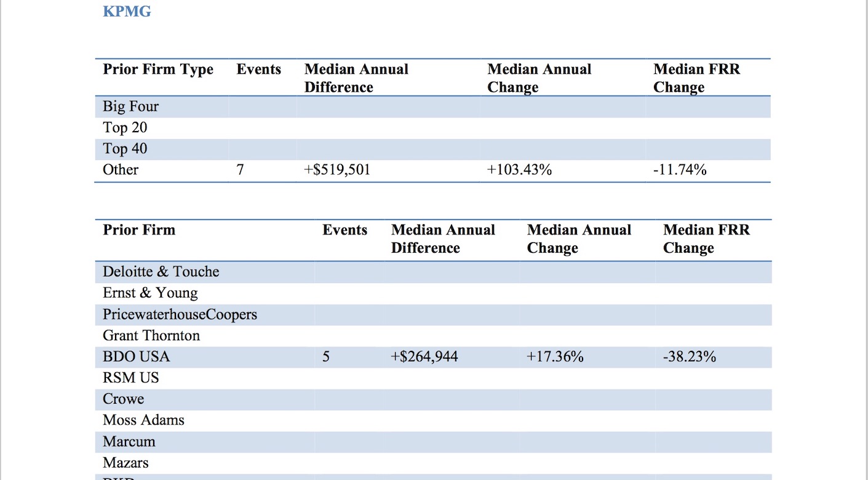Click the Mazars firm entry

tap(125, 463)
